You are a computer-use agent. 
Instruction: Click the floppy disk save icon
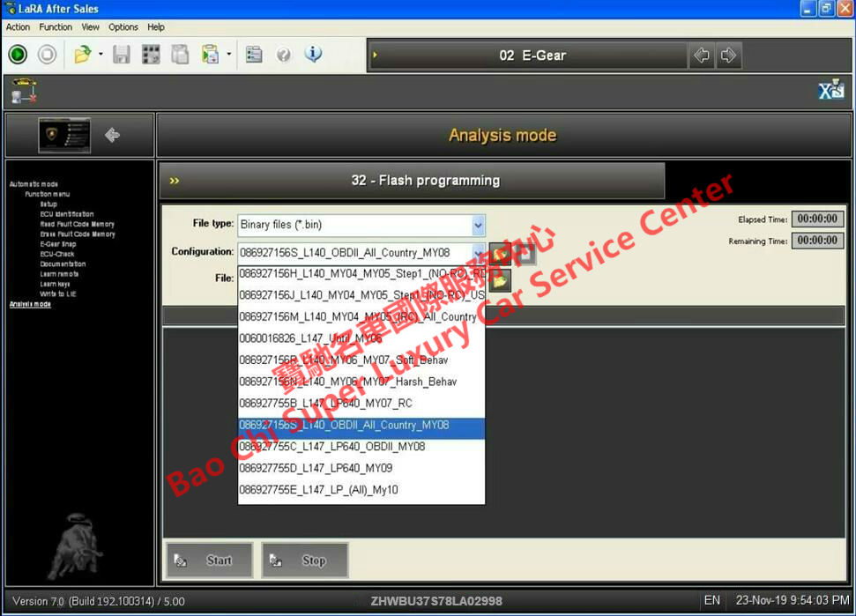click(x=121, y=55)
